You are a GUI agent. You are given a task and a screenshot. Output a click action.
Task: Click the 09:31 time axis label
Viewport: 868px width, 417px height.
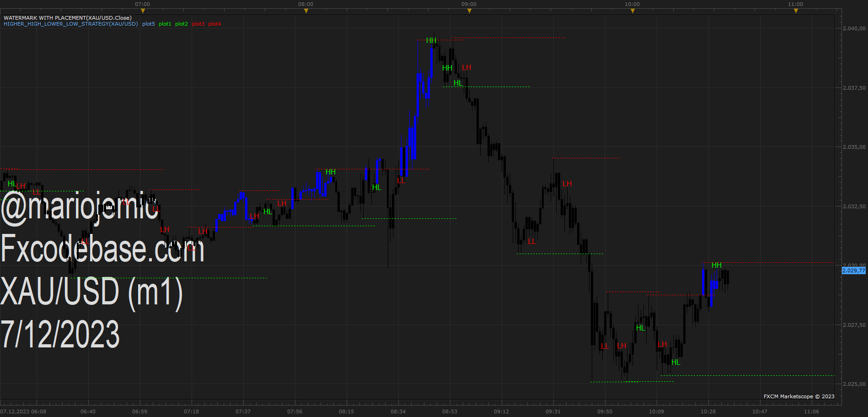pyautogui.click(x=553, y=412)
